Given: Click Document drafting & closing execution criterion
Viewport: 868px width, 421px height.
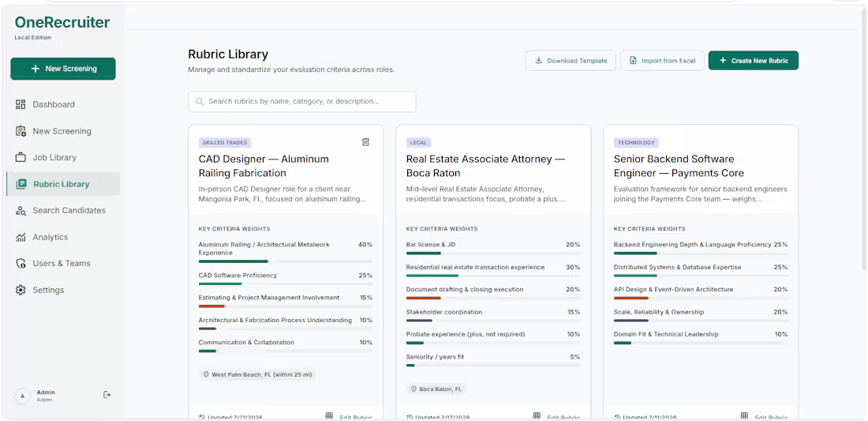Looking at the screenshot, I should point(465,289).
